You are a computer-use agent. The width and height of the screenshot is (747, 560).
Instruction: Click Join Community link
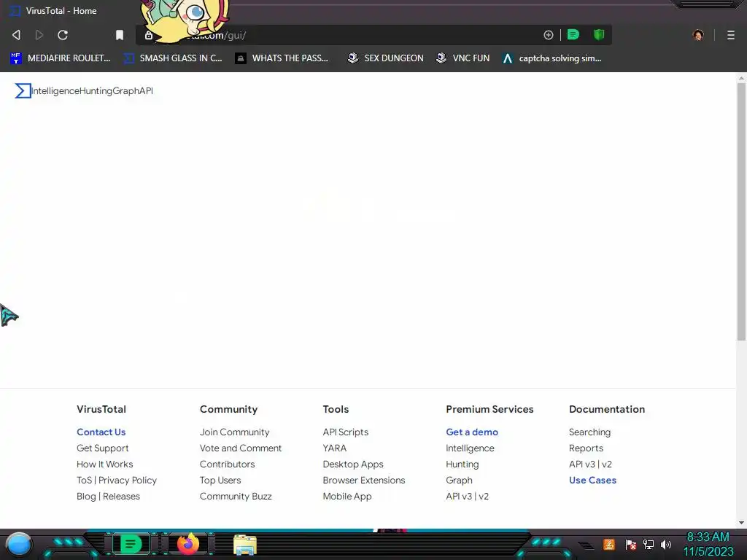pyautogui.click(x=234, y=432)
